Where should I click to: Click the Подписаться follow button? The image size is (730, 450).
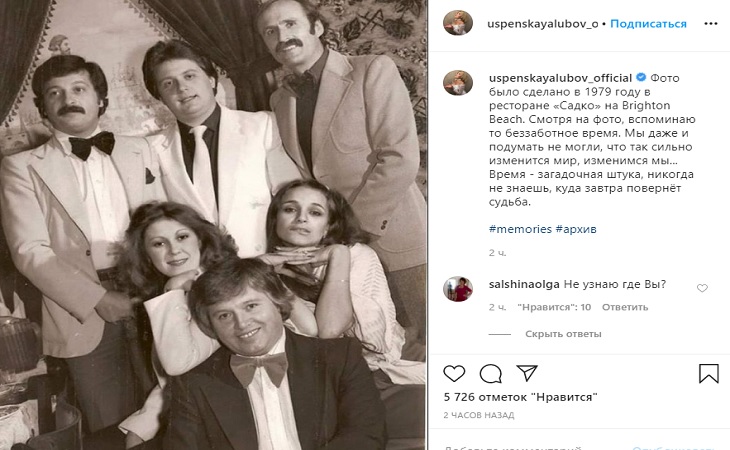pos(648,23)
